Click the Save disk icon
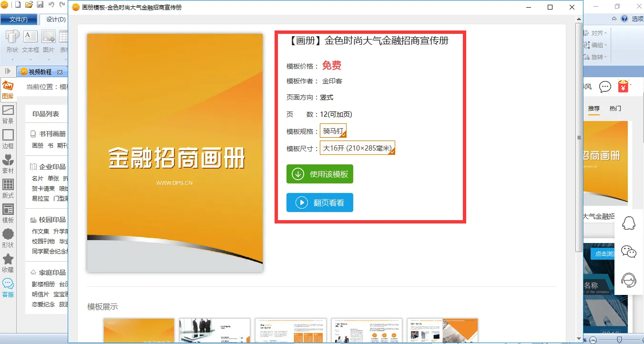 coord(40,5)
